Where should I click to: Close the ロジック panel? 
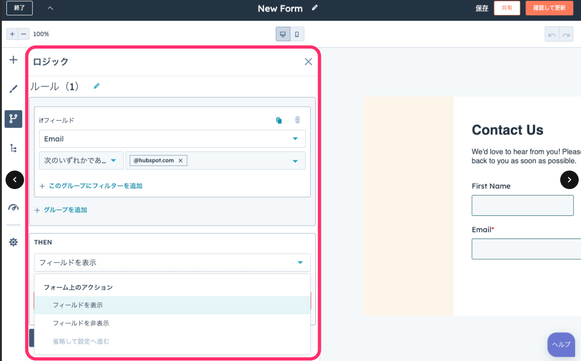point(308,62)
